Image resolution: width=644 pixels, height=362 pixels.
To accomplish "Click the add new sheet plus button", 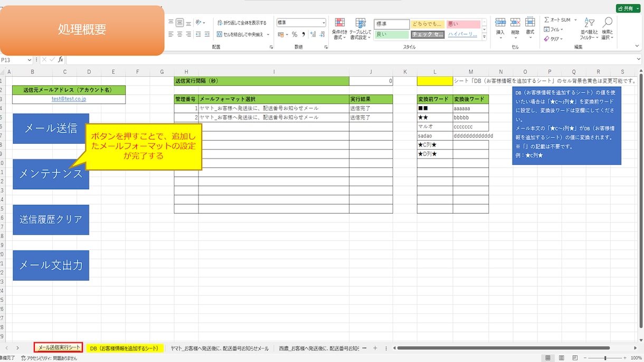I will click(375, 348).
